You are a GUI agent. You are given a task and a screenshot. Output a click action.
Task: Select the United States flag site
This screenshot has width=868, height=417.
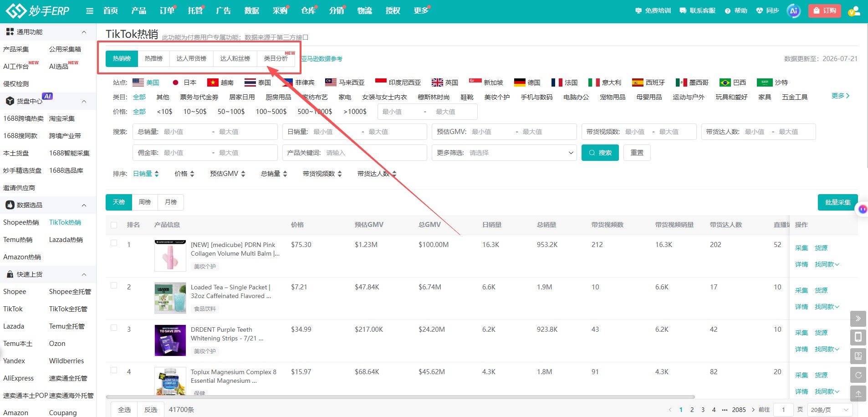(138, 82)
